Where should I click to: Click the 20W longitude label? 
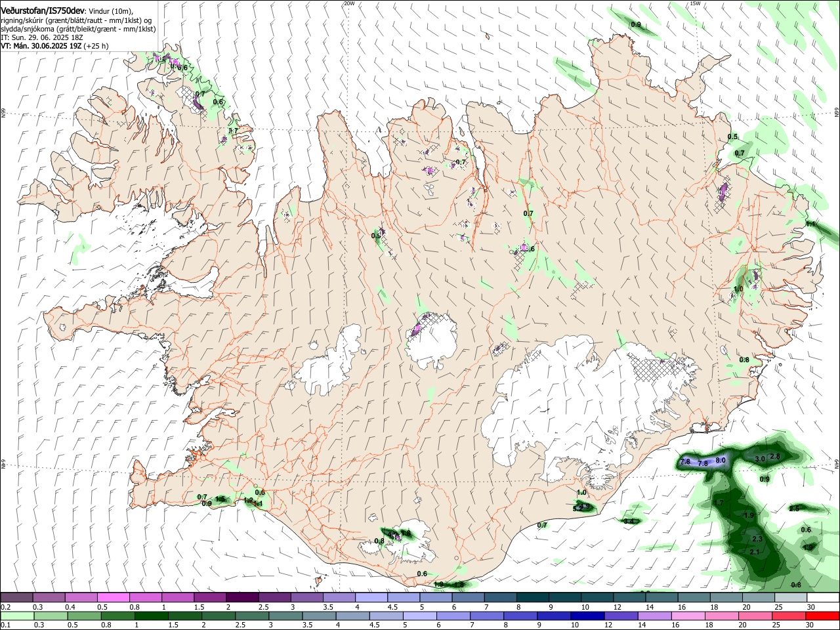pyautogui.click(x=349, y=3)
